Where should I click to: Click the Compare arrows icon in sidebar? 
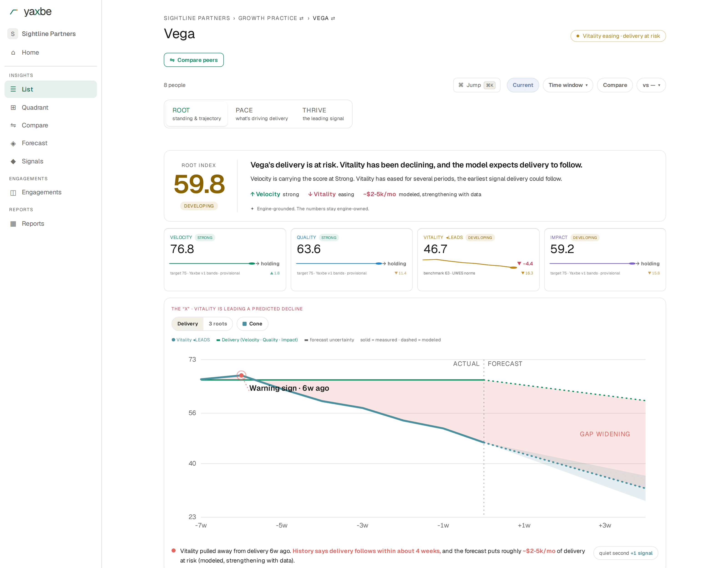point(13,125)
